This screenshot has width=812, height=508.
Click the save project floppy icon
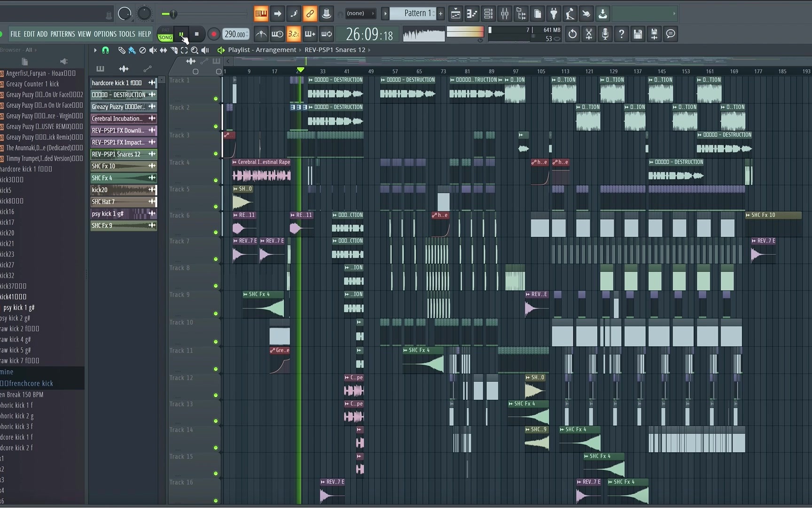[x=638, y=34]
